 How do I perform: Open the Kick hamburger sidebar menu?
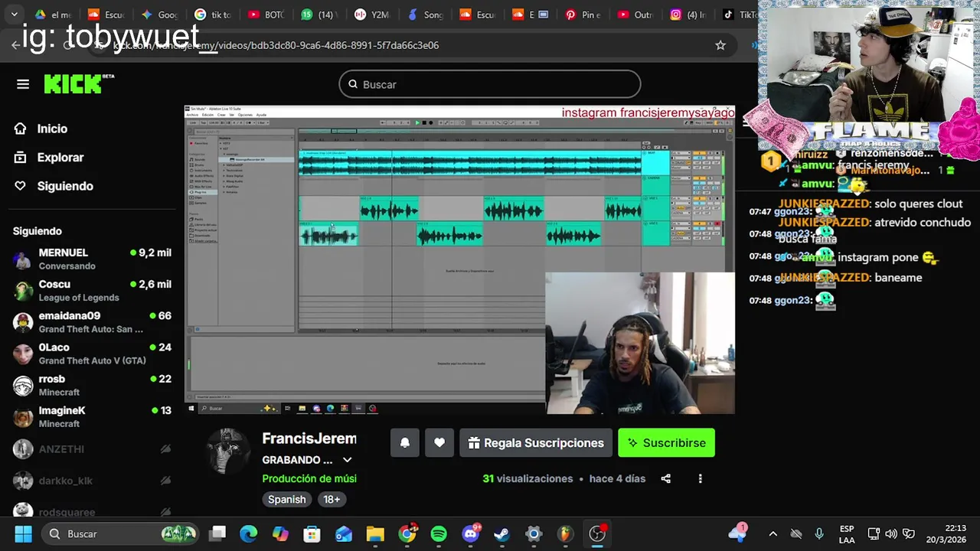pyautogui.click(x=22, y=84)
